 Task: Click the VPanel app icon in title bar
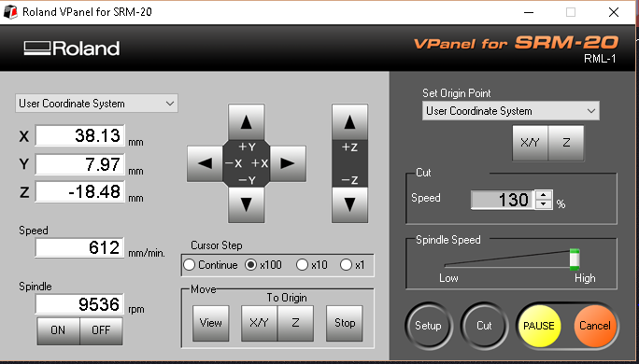tap(10, 12)
